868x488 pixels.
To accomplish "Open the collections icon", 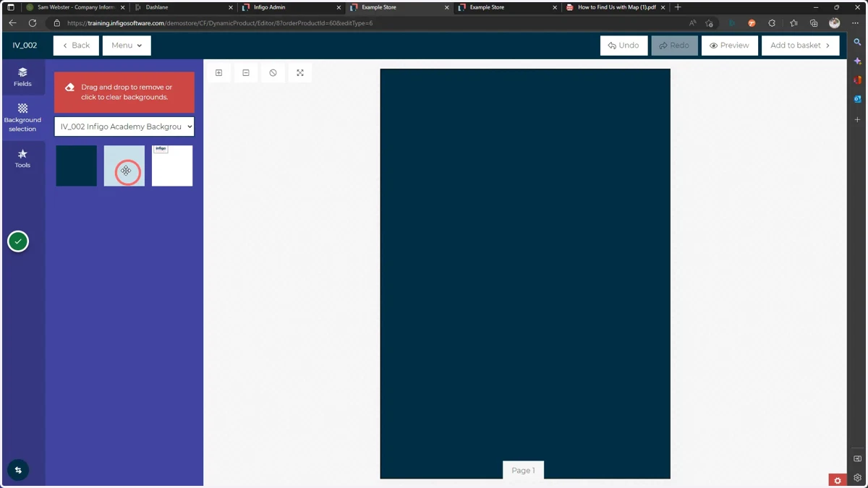I will click(x=814, y=23).
